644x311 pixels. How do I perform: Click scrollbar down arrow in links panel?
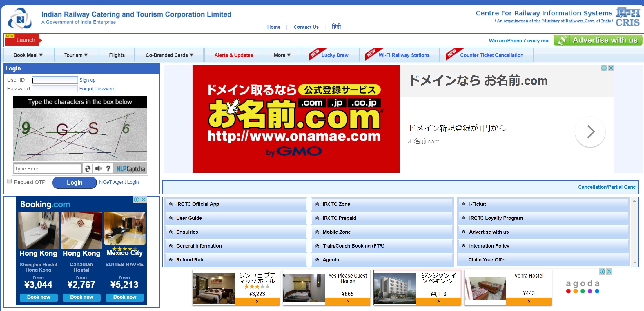coord(635,263)
